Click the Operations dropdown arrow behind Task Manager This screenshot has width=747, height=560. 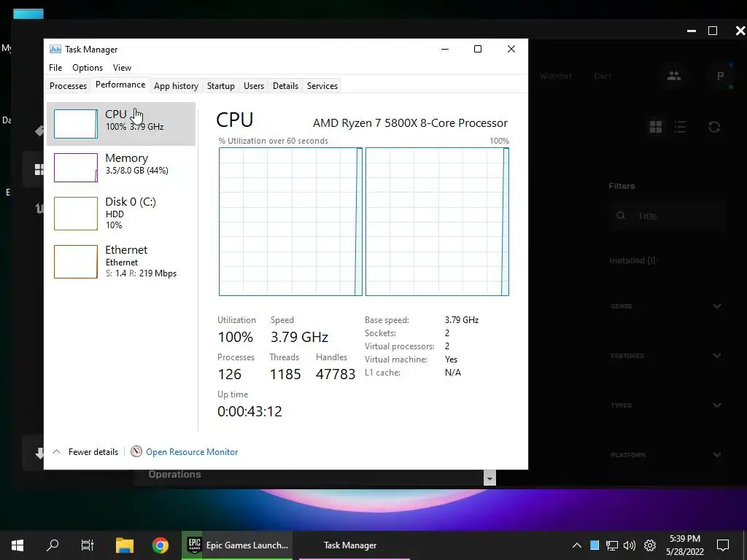coord(489,478)
